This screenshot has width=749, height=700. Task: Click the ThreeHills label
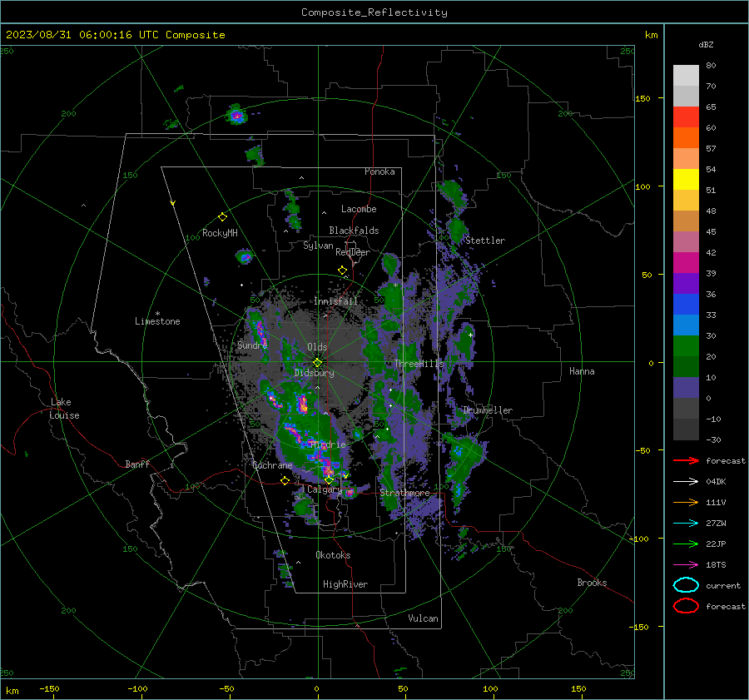(419, 364)
